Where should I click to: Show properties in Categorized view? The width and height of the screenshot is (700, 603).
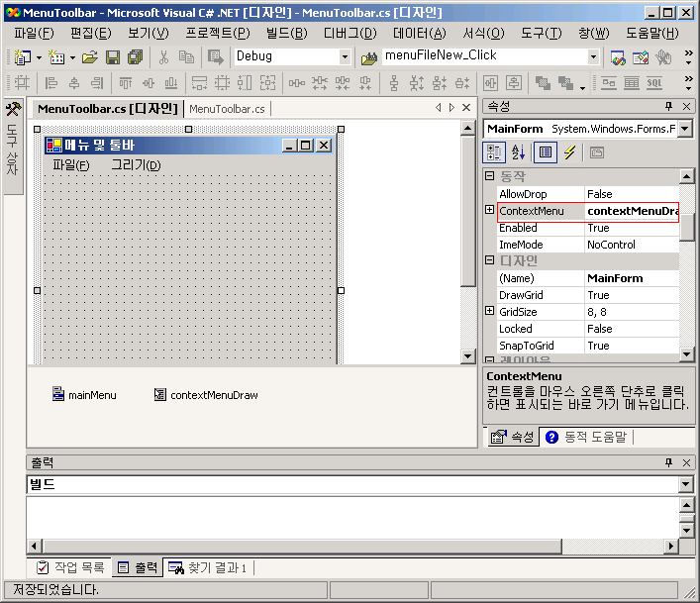[494, 152]
